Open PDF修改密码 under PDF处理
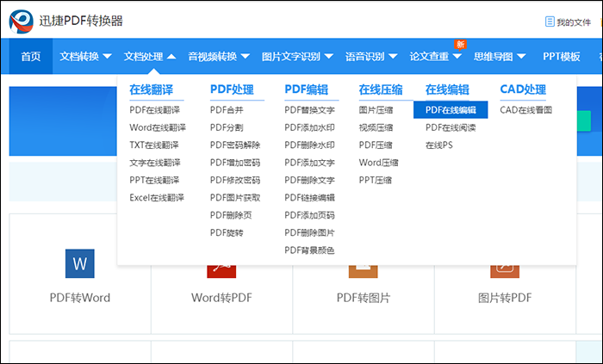Screen dimensions: 603x364 pyautogui.click(x=235, y=180)
